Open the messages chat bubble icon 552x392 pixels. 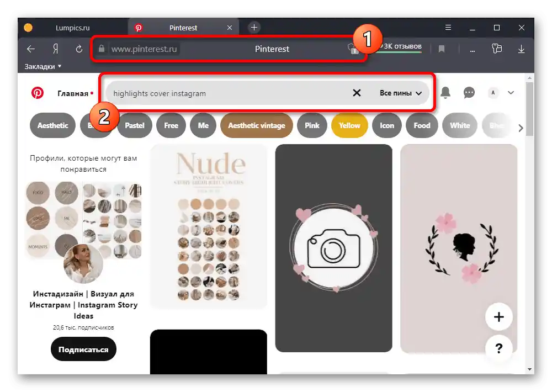(x=469, y=93)
